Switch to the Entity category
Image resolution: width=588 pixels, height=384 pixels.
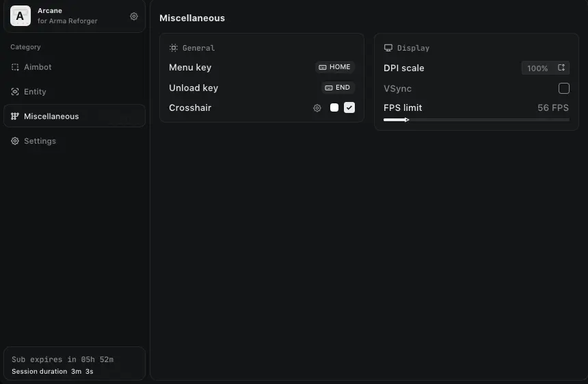pos(35,92)
